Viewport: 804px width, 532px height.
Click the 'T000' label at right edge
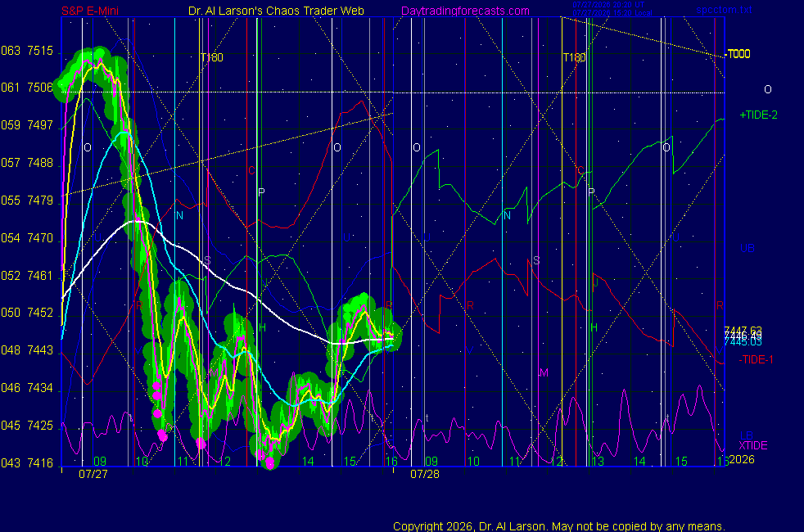point(739,54)
